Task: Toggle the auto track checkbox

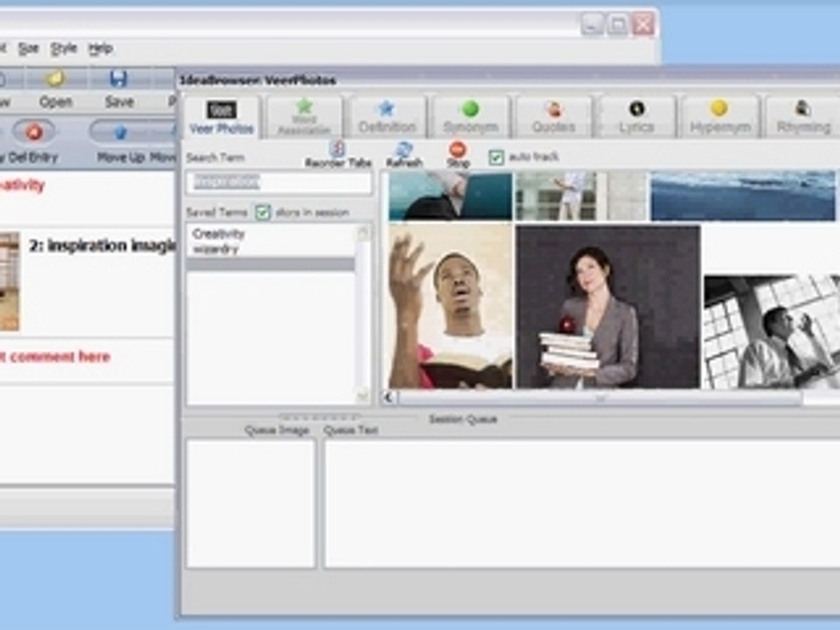Action: pyautogui.click(x=496, y=157)
